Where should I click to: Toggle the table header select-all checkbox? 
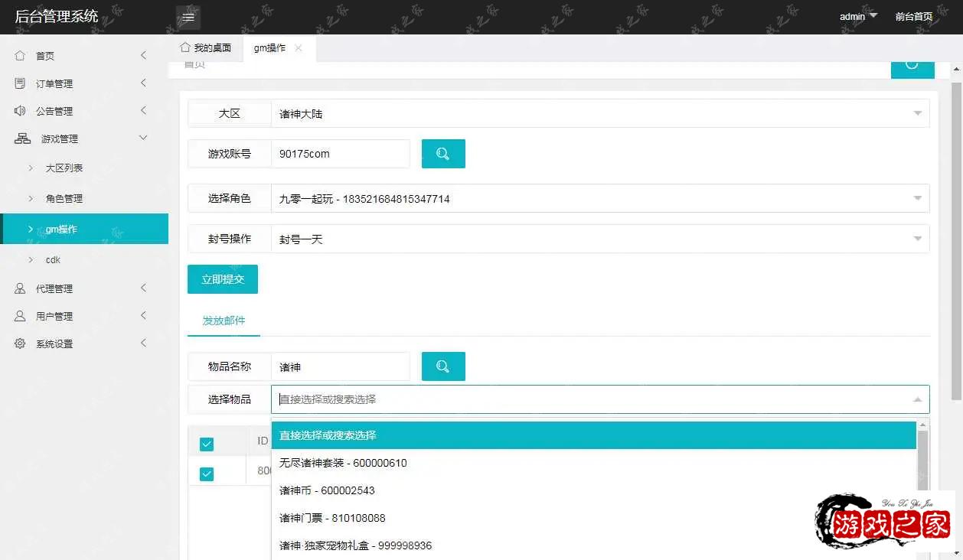207,444
